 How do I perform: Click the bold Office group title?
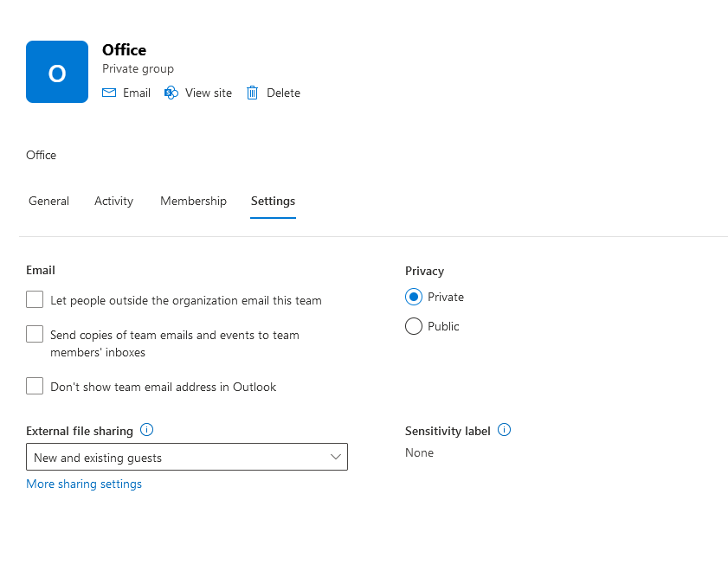(x=125, y=49)
